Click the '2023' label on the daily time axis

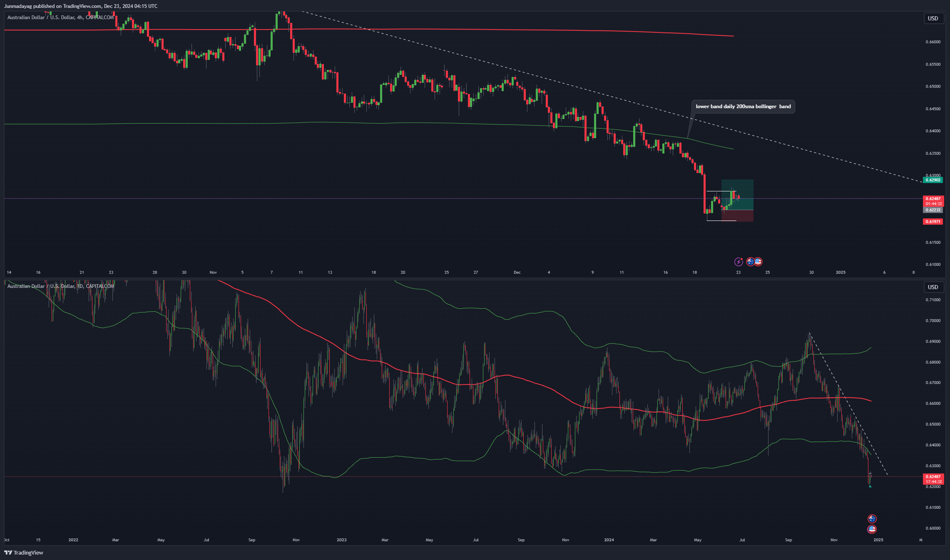341,540
